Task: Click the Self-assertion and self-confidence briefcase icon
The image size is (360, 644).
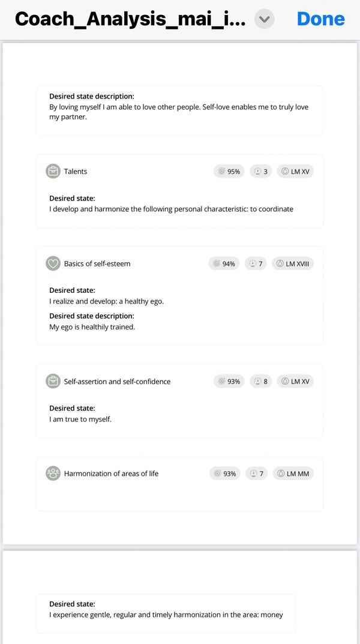Action: (53, 381)
